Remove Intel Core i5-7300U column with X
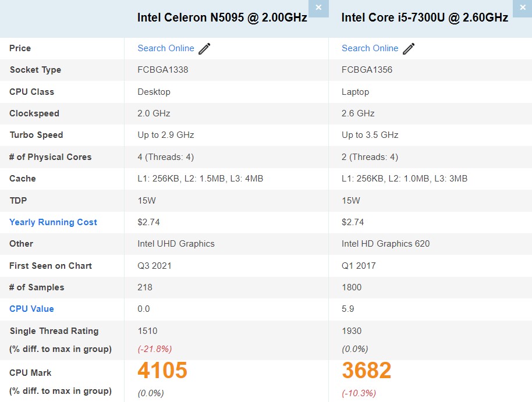Screen dimensions: 532x402 (x=523, y=8)
